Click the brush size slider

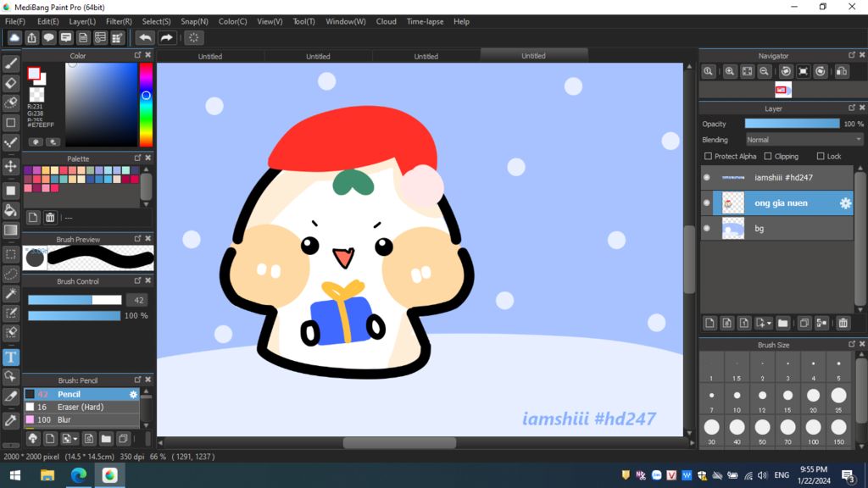coord(75,300)
